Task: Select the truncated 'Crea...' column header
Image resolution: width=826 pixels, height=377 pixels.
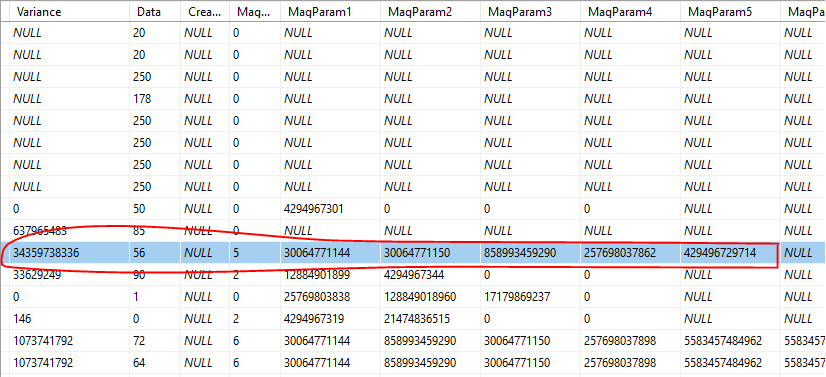Action: coord(205,12)
